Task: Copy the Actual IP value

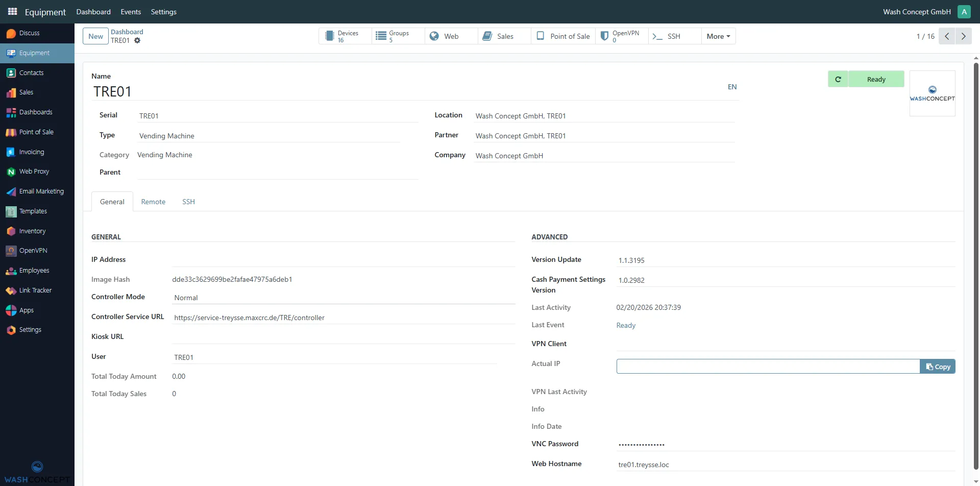Action: point(938,366)
